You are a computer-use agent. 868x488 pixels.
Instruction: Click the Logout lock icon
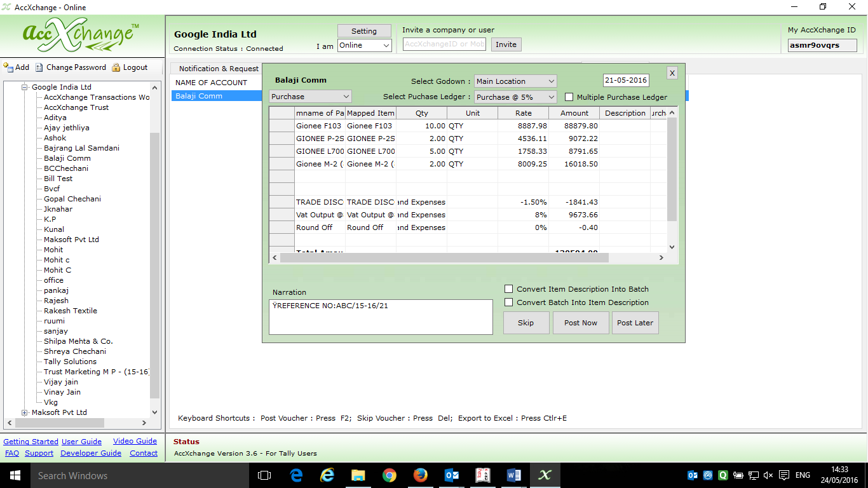(116, 67)
